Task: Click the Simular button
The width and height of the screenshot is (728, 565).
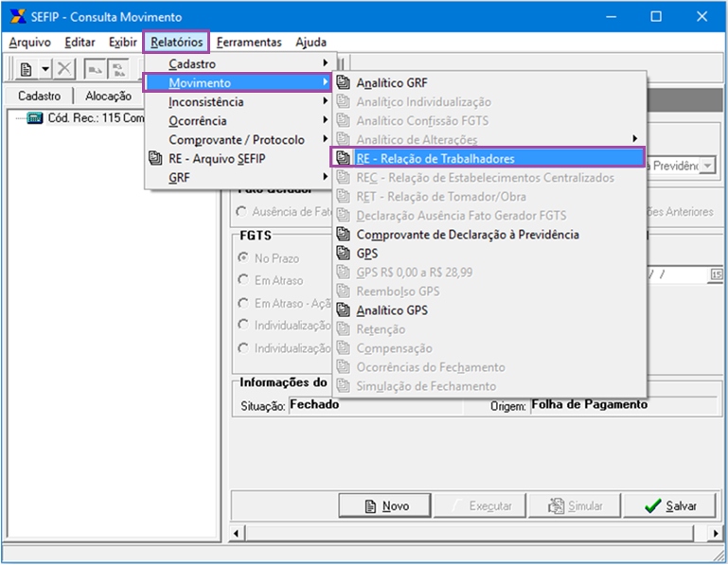Action: (x=575, y=505)
